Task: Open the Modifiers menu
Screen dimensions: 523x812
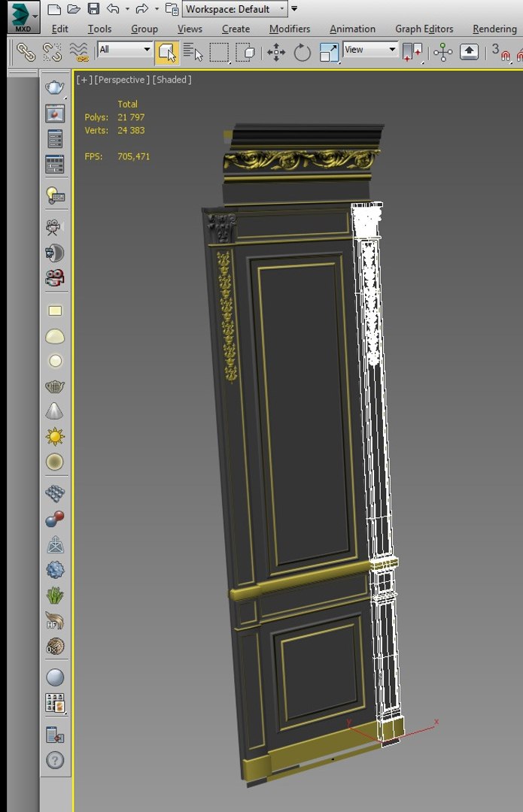Action: point(290,29)
